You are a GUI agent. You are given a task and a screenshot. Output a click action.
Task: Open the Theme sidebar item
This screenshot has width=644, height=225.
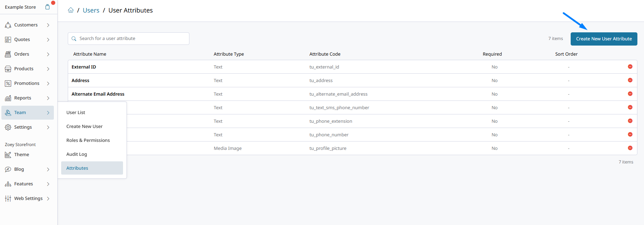(22, 155)
